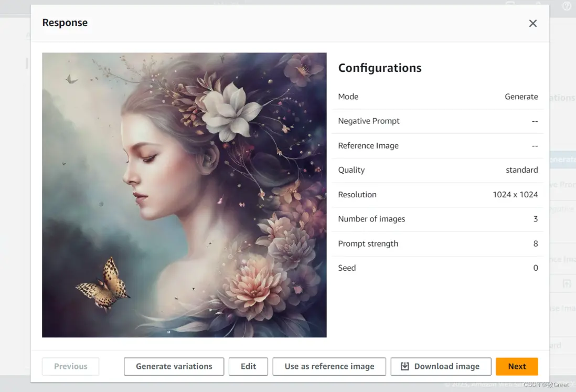Select the Quality value standard
Screen dimensions: 576x392
(x=521, y=170)
